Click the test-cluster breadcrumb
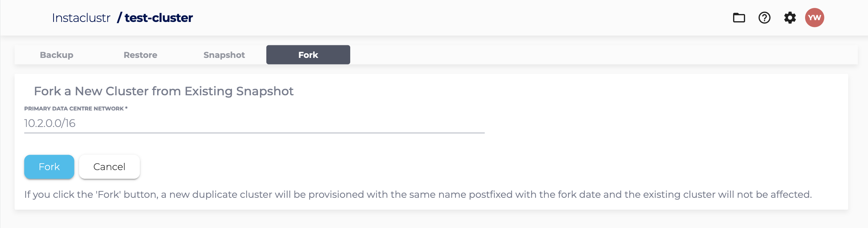The image size is (868, 228). point(159,18)
